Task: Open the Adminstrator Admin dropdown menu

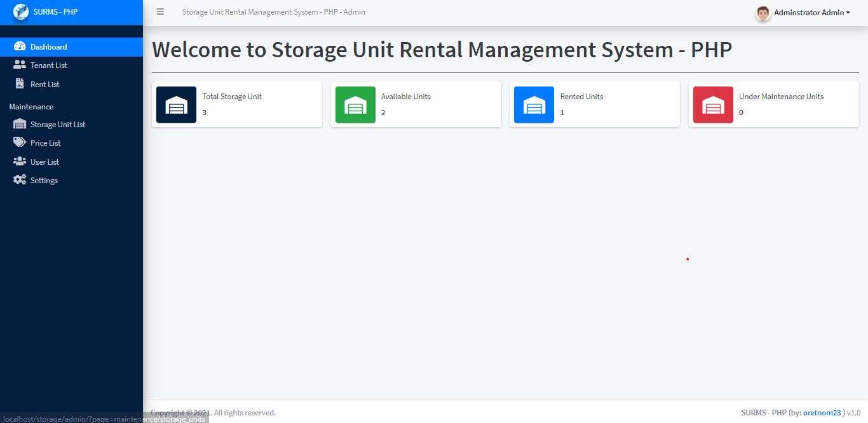Action: 808,12
